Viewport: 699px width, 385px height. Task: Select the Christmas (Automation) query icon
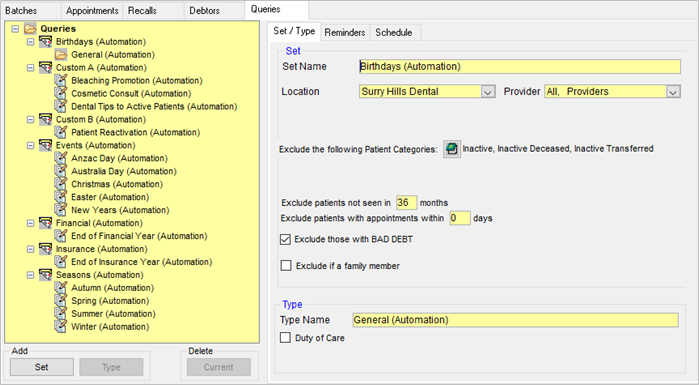click(x=61, y=184)
